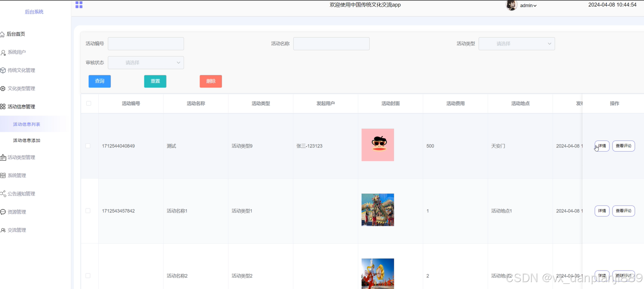Click the icon beside 活动类型管理
The width and height of the screenshot is (644, 289).
(3, 157)
